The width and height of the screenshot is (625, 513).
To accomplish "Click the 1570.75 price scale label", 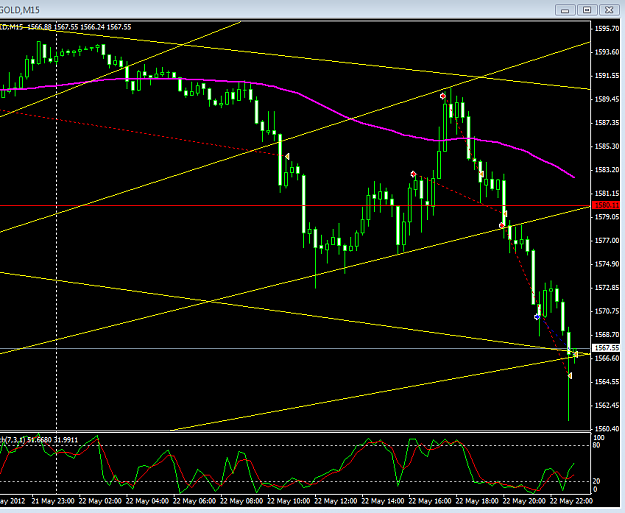I will (x=607, y=311).
